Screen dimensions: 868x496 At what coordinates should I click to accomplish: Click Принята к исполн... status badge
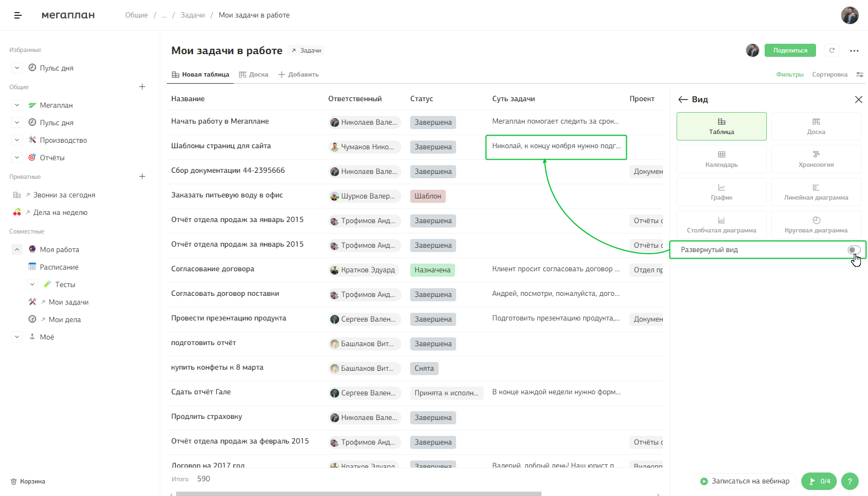(x=446, y=393)
